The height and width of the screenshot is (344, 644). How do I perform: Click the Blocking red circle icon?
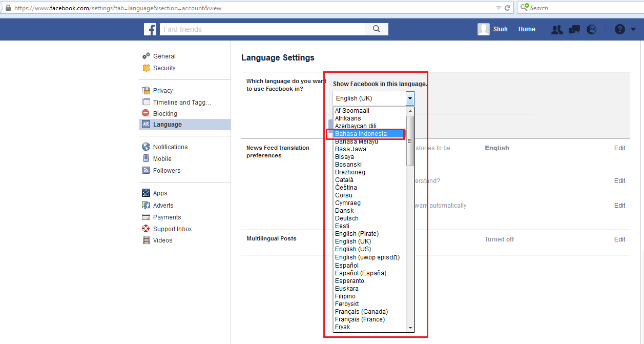[x=146, y=113]
